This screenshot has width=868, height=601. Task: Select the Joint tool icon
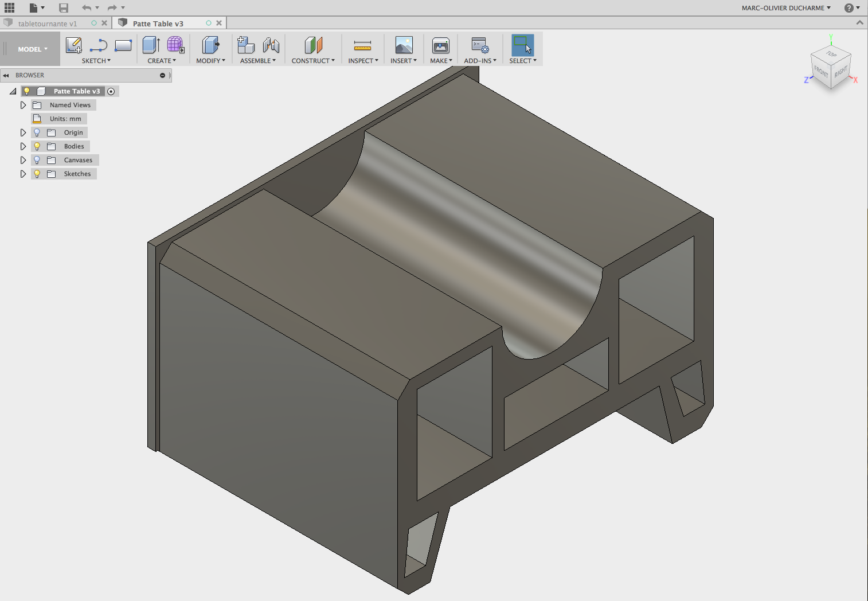271,45
